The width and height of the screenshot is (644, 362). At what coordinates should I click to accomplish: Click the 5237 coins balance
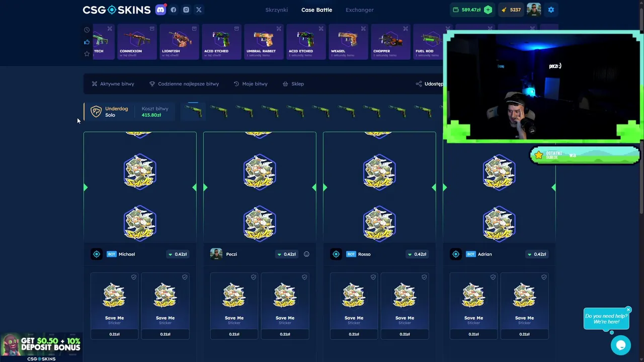click(x=511, y=10)
